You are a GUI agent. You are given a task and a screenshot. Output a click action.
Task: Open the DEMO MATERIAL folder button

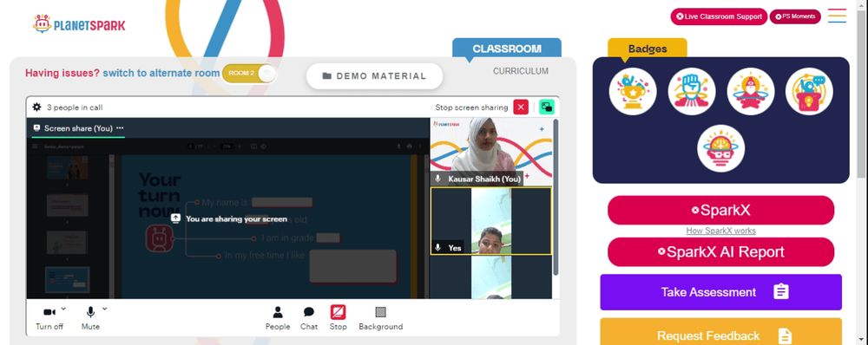tap(374, 76)
